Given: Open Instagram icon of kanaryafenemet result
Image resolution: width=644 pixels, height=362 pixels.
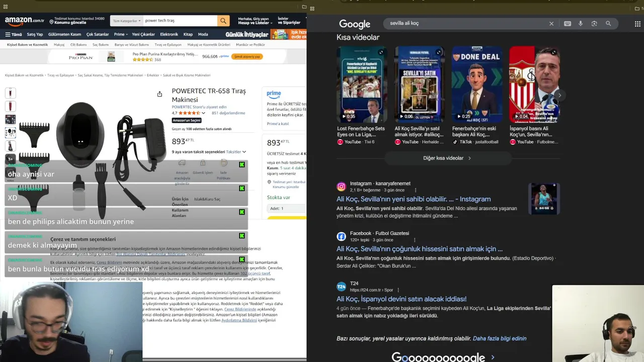Looking at the screenshot, I should (341, 187).
